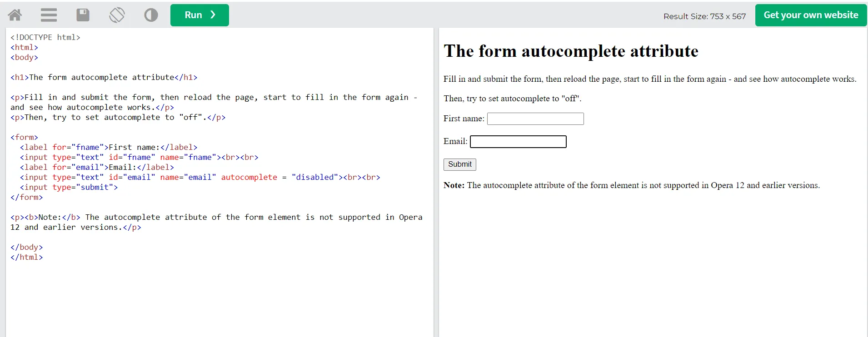Place cursor in the h1 code line
Viewport: 868px width, 337px height.
click(104, 77)
